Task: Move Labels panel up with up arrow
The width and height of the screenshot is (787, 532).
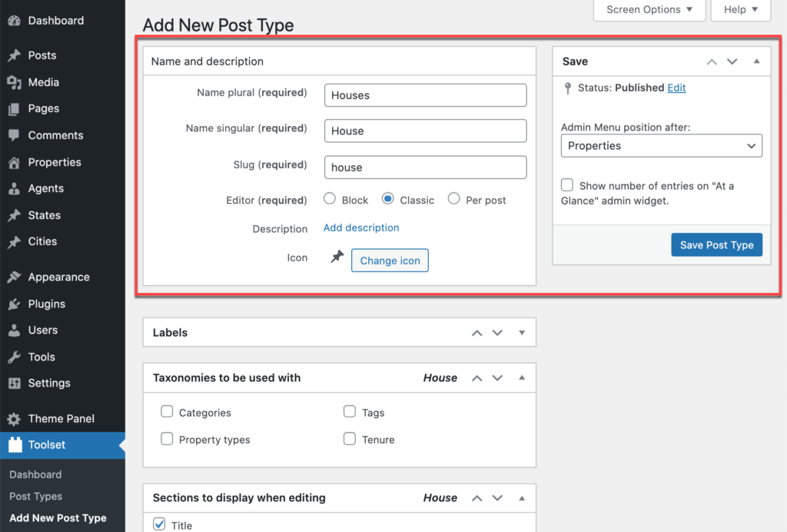Action: 477,333
